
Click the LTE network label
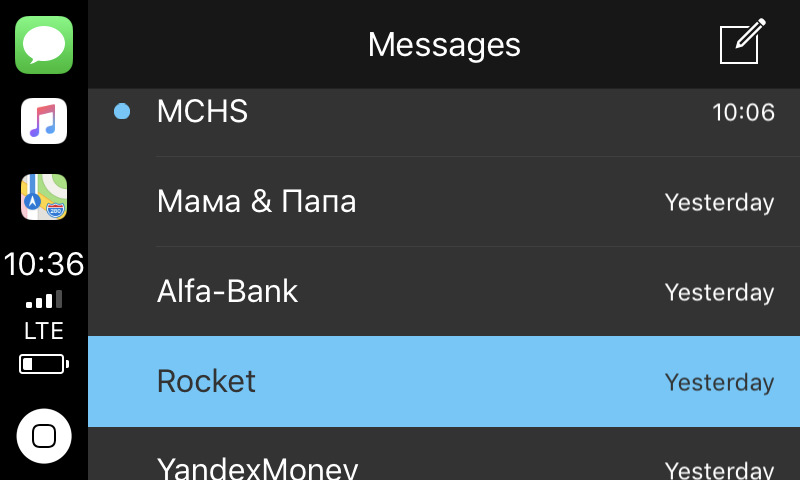(44, 331)
